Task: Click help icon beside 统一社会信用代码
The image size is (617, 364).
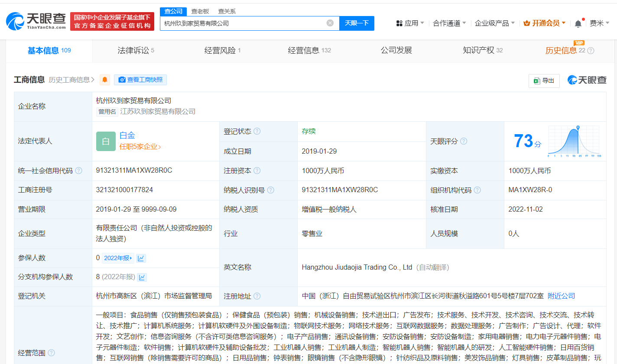Action: (78, 171)
